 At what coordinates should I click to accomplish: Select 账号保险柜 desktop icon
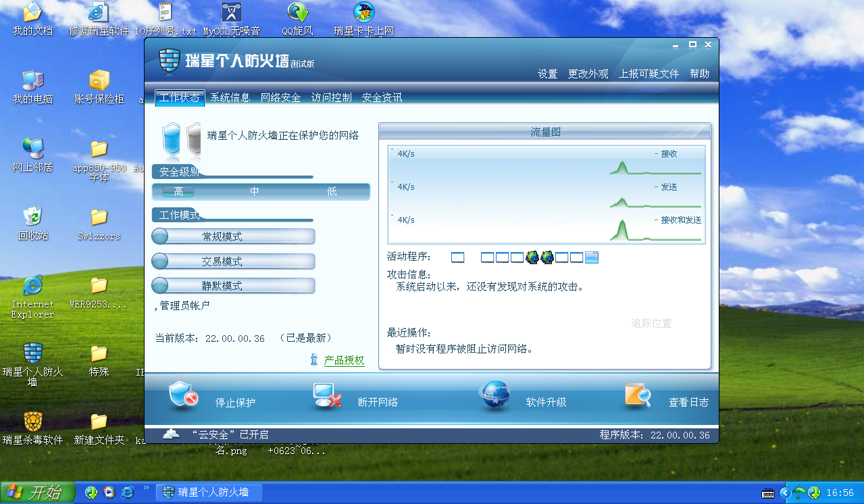tap(99, 87)
